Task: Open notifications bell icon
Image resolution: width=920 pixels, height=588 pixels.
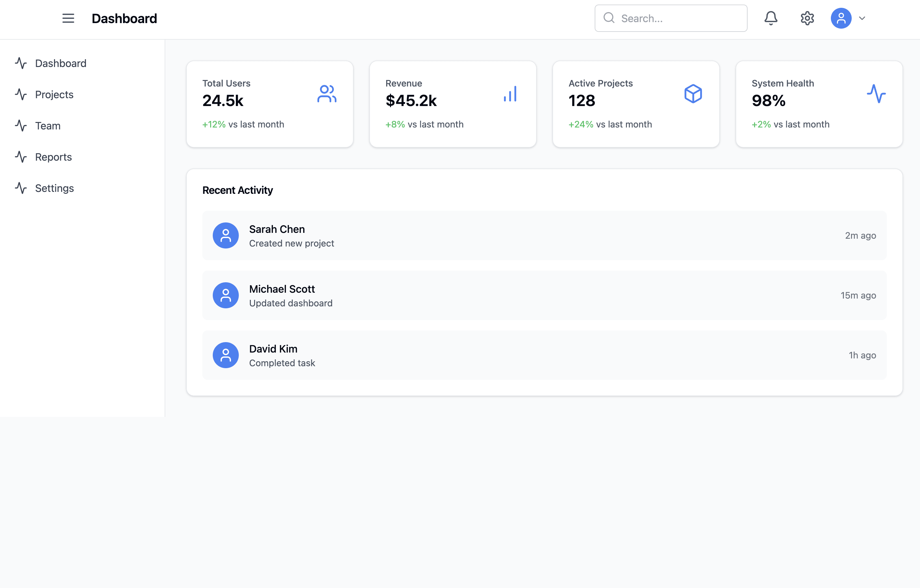Action: [771, 18]
